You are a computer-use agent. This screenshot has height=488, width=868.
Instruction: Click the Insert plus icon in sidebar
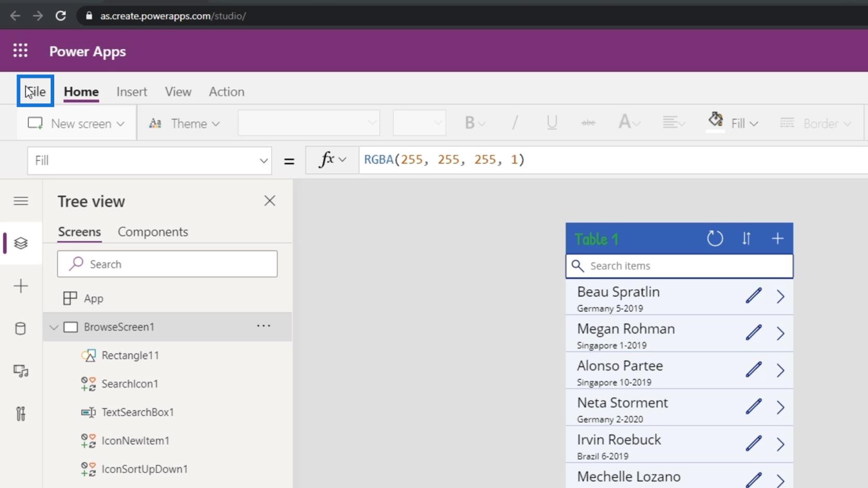(21, 286)
